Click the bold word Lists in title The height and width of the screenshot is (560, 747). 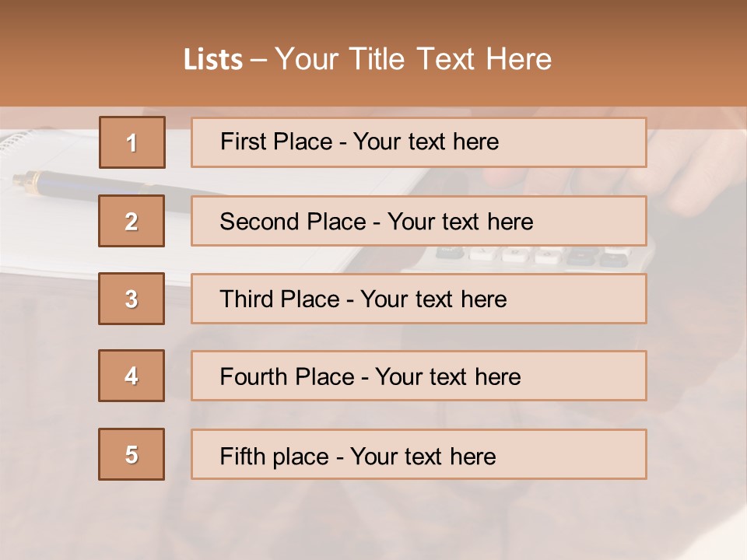click(213, 60)
